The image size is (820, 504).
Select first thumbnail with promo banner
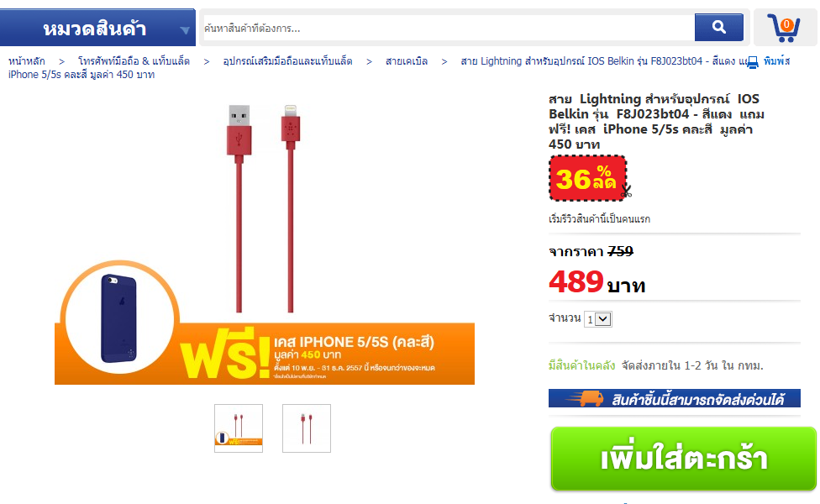coord(239,428)
